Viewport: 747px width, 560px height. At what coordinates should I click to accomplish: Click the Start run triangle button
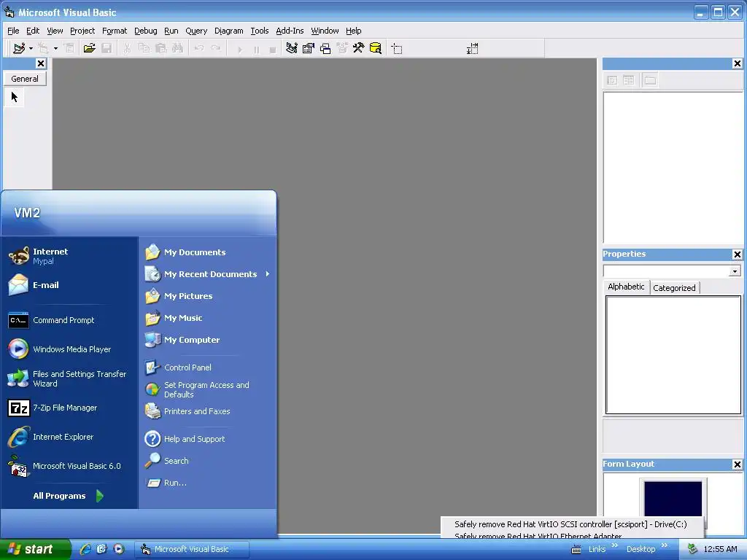pyautogui.click(x=239, y=49)
